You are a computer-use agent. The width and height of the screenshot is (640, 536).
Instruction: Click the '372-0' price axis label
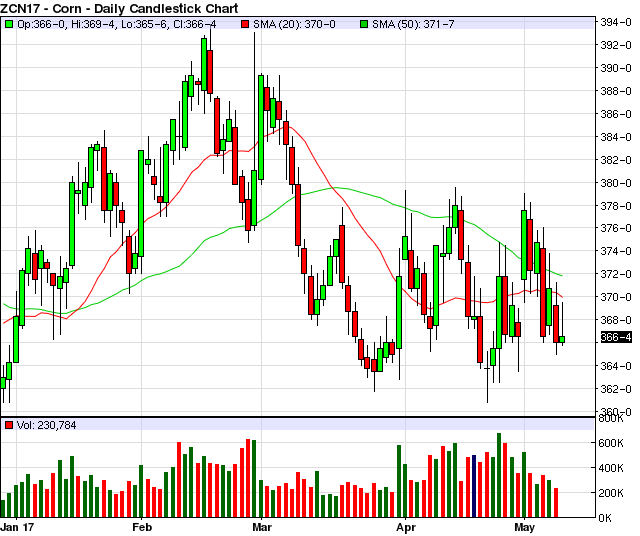[616, 274]
